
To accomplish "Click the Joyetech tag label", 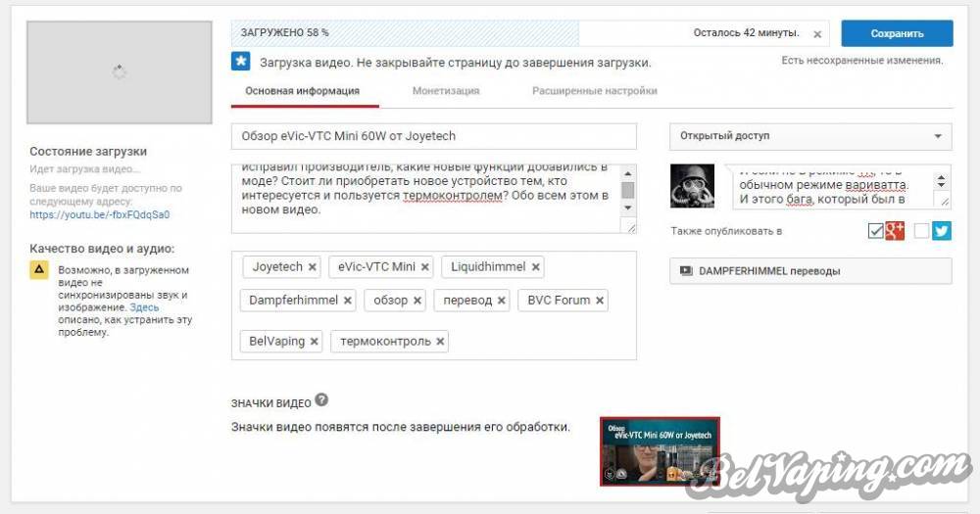I will click(x=277, y=267).
